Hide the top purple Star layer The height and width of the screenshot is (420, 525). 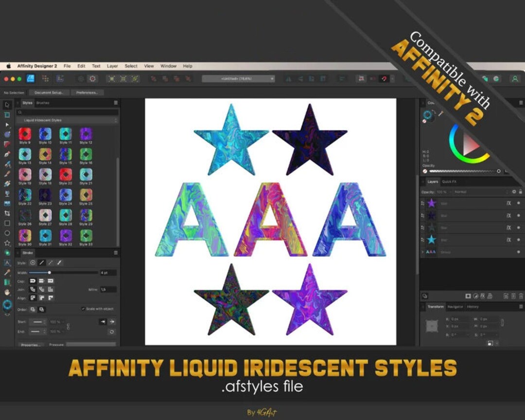click(x=519, y=203)
